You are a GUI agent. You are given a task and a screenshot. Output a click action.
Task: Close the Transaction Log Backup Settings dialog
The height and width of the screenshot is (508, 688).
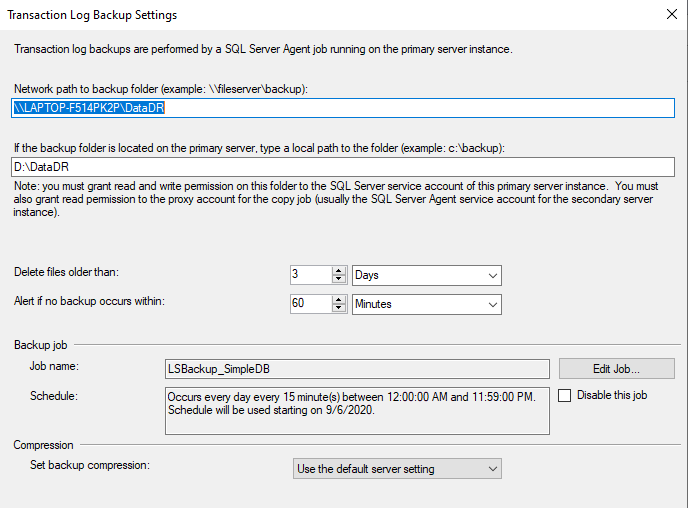point(669,15)
